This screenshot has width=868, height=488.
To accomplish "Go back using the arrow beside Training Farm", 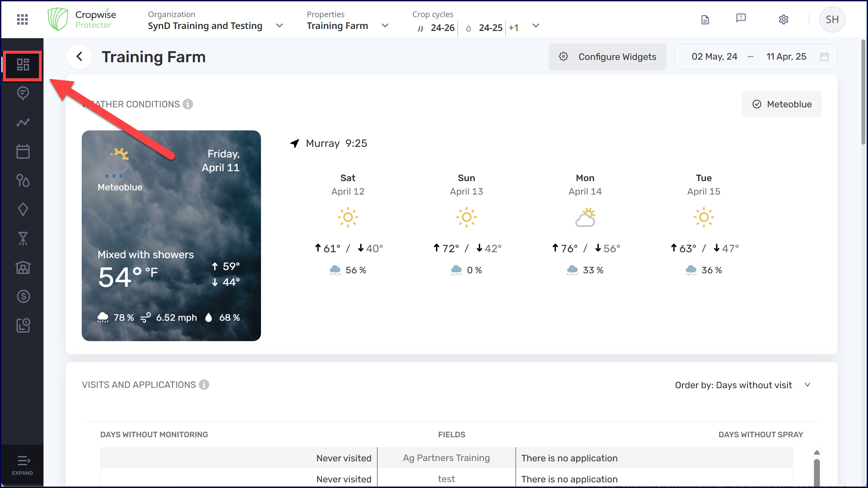I will coord(79,57).
